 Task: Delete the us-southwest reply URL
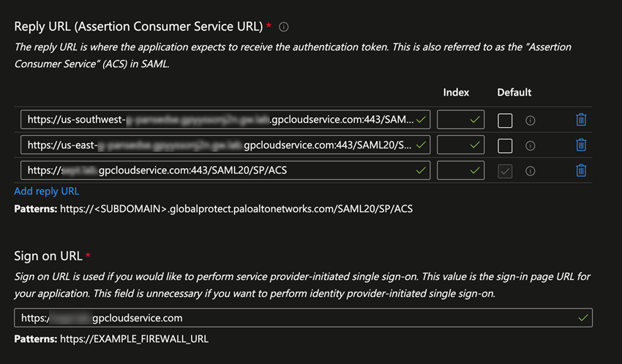point(581,120)
